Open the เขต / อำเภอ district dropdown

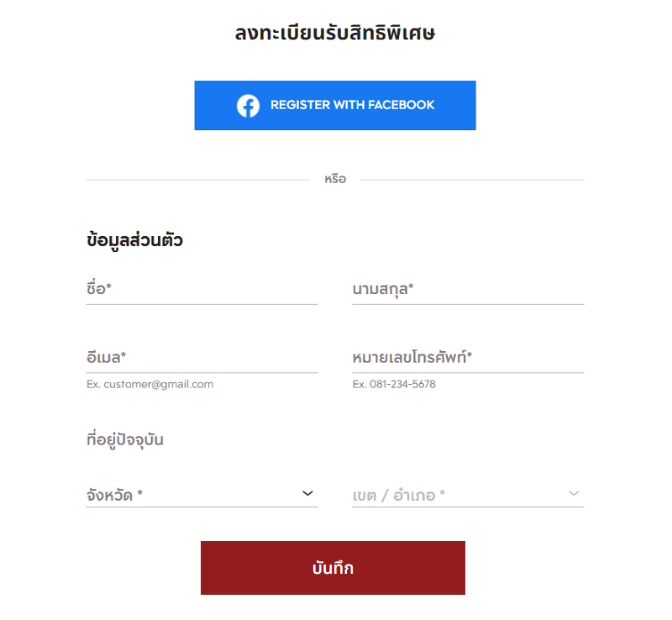[468, 494]
